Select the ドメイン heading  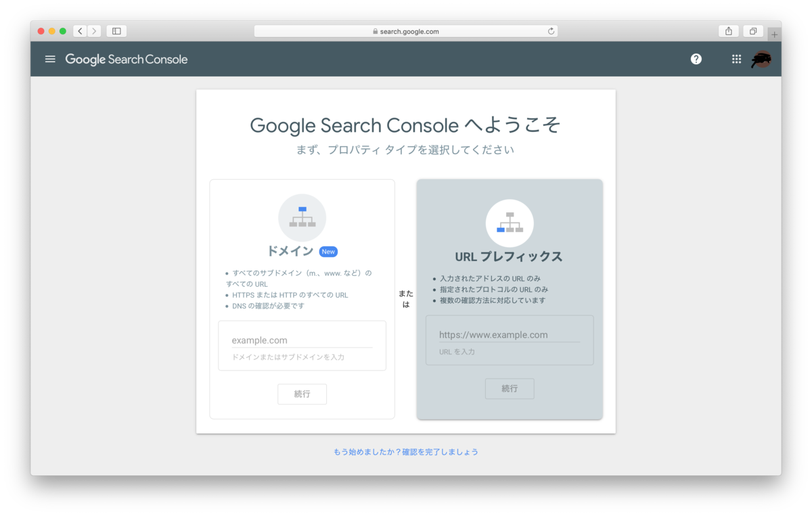pos(290,252)
